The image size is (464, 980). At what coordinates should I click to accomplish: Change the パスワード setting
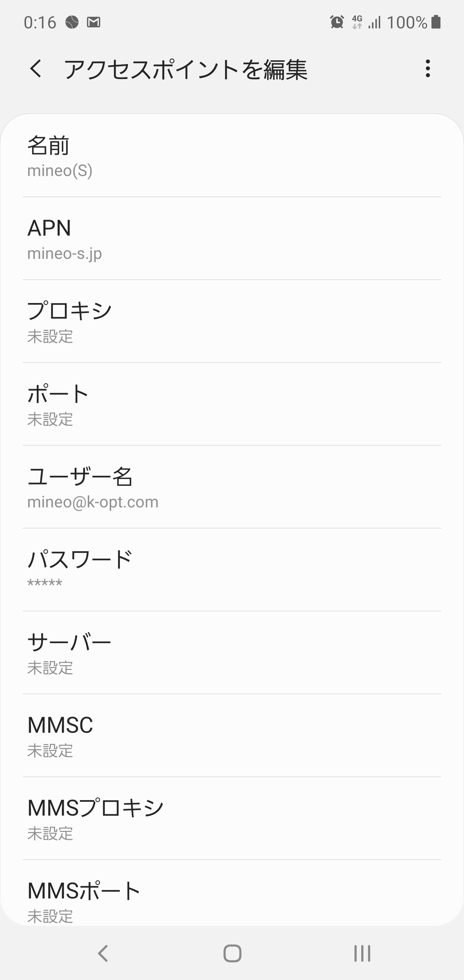tap(232, 570)
